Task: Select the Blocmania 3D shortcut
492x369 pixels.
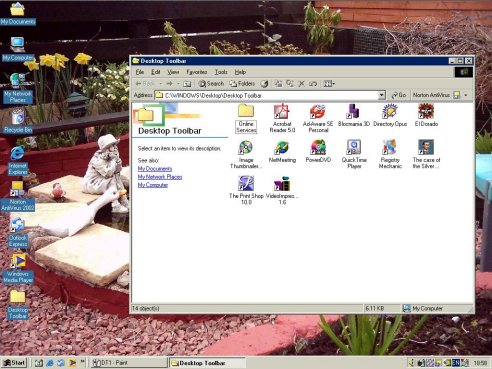Action: tap(354, 115)
